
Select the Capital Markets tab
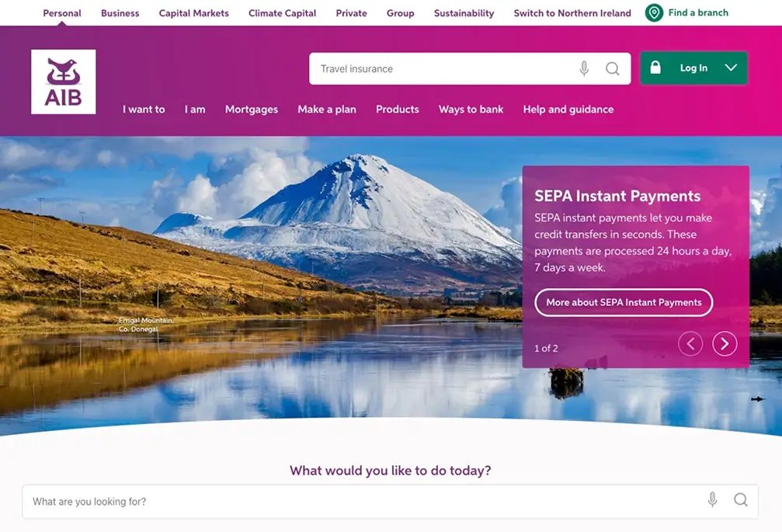click(193, 13)
